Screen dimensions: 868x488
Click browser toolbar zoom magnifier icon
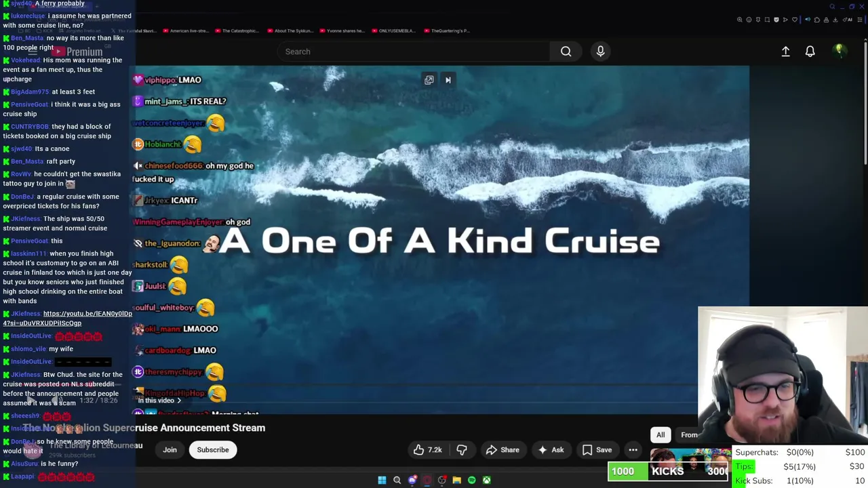click(740, 20)
